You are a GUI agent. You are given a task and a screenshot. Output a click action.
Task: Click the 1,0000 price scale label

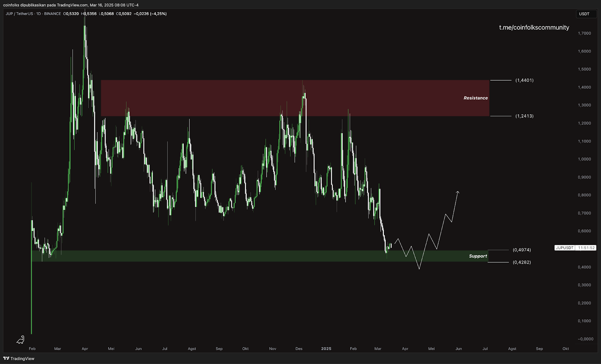pos(584,159)
